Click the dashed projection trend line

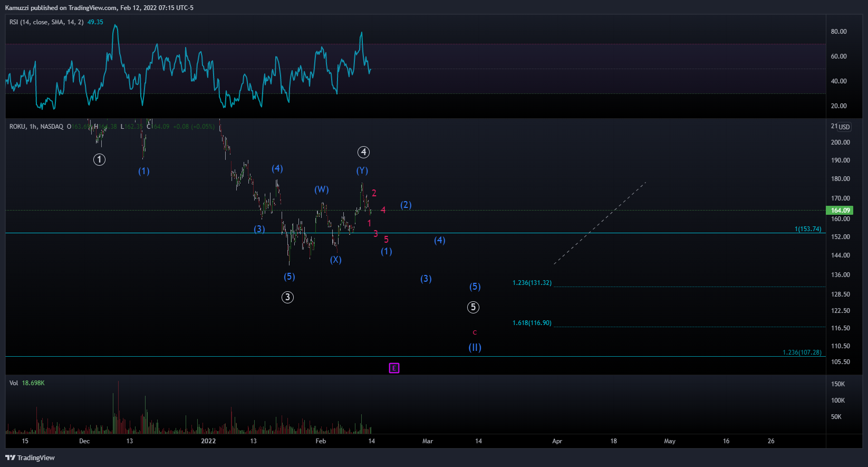600,223
